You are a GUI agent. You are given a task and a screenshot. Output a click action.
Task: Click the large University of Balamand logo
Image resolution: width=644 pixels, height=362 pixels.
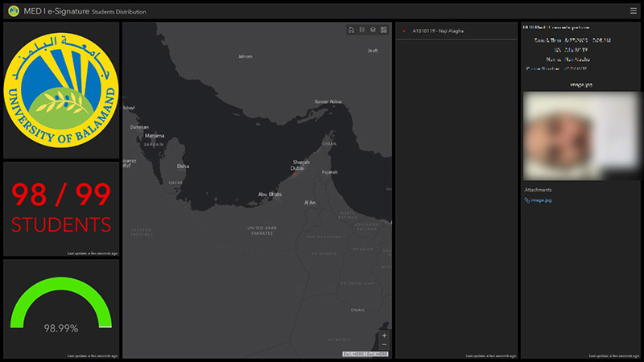click(61, 91)
